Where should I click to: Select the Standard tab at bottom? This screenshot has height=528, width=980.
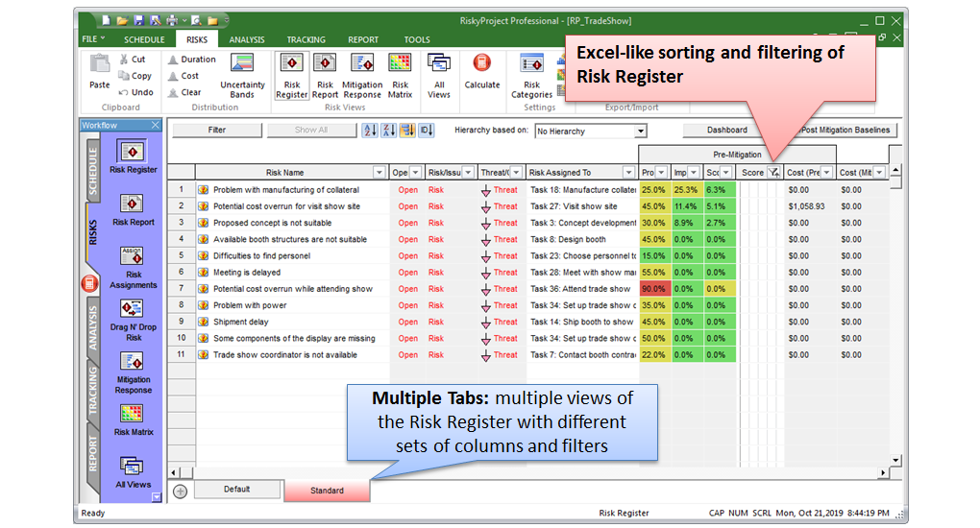tap(327, 491)
